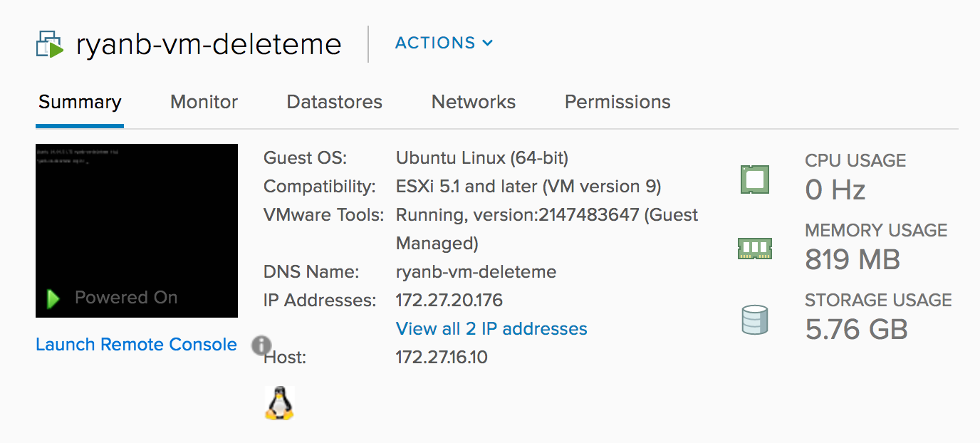Viewport: 980px width, 443px height.
Task: Click Launch Remote Console link
Action: click(136, 345)
